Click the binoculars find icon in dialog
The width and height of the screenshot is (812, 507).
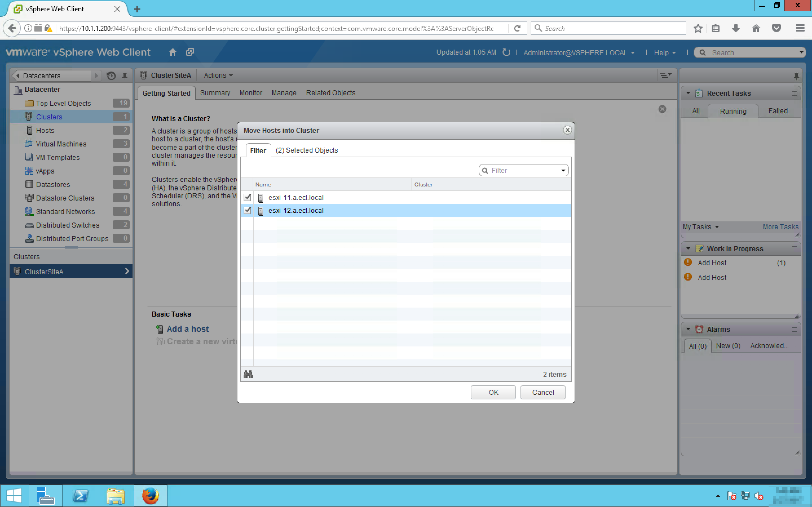tap(248, 374)
